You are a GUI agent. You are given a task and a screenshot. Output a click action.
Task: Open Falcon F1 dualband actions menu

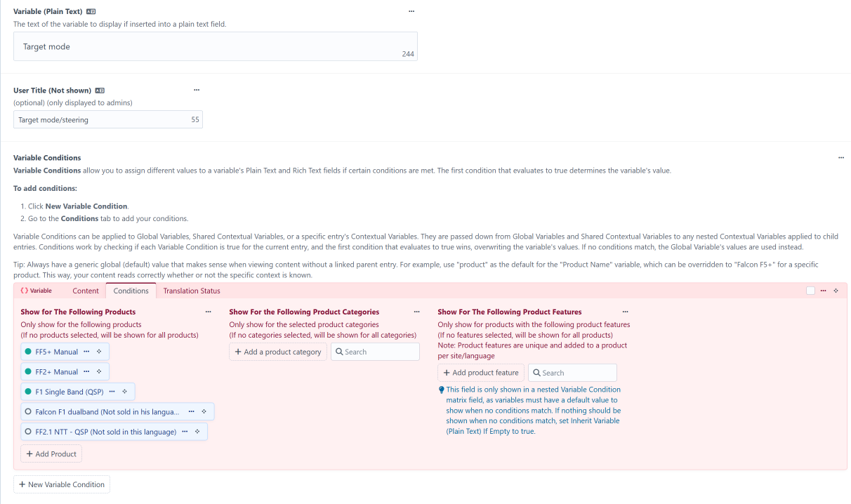coord(191,411)
